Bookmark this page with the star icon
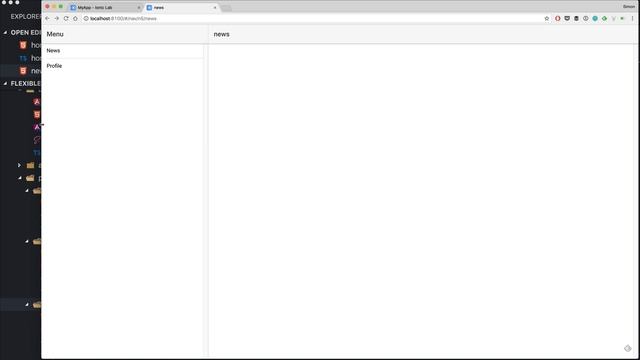 click(x=547, y=18)
